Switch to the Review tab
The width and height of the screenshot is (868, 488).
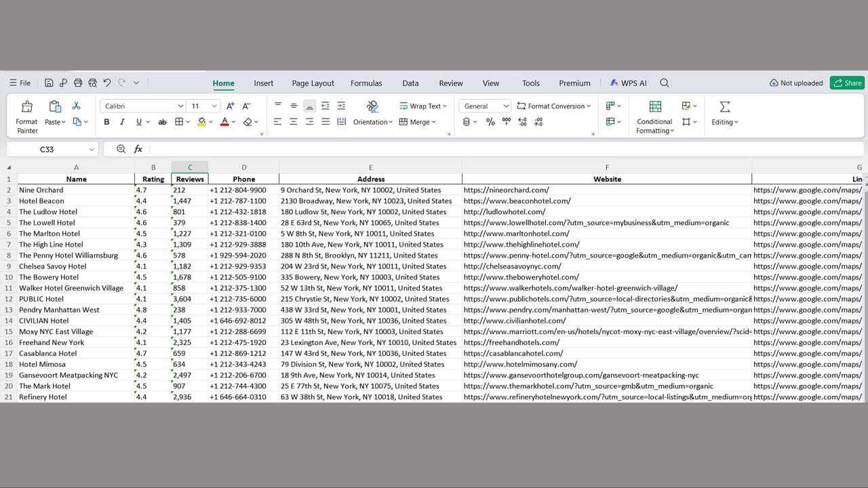coord(451,83)
